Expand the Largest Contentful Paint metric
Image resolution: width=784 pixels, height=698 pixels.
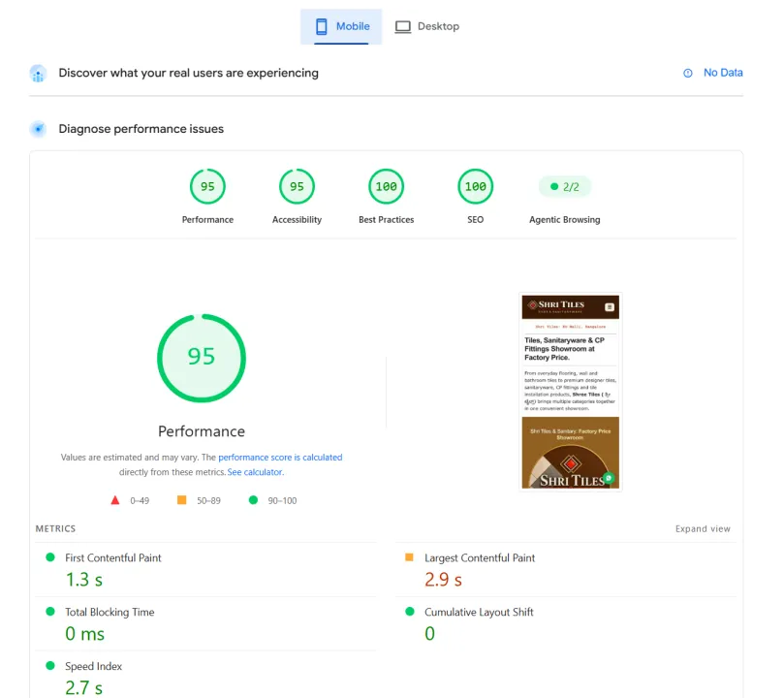click(x=566, y=569)
